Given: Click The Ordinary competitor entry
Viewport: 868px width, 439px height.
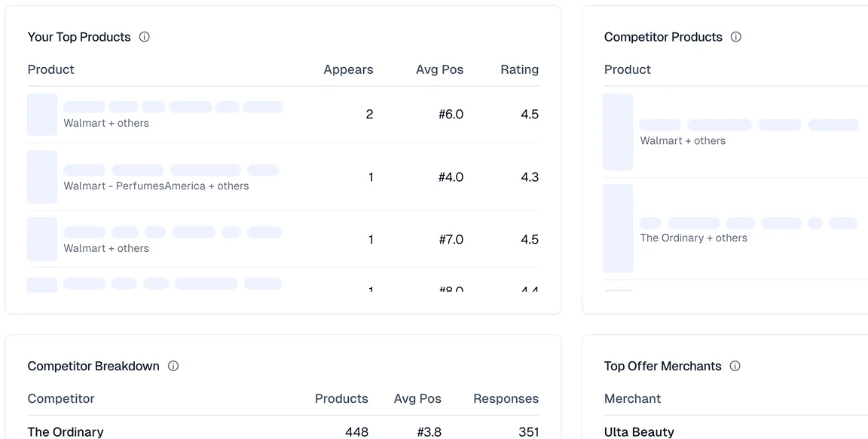Looking at the screenshot, I should click(65, 431).
